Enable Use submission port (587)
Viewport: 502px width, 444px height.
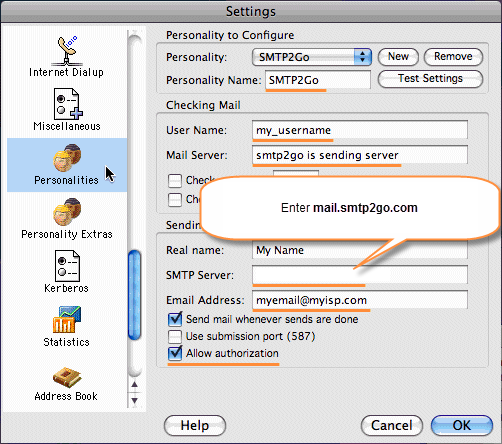click(x=175, y=336)
